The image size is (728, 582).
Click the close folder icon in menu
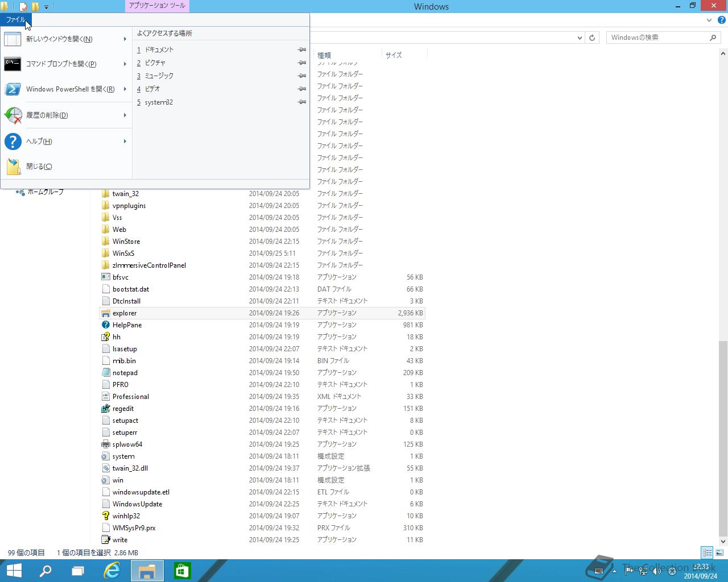(13, 167)
